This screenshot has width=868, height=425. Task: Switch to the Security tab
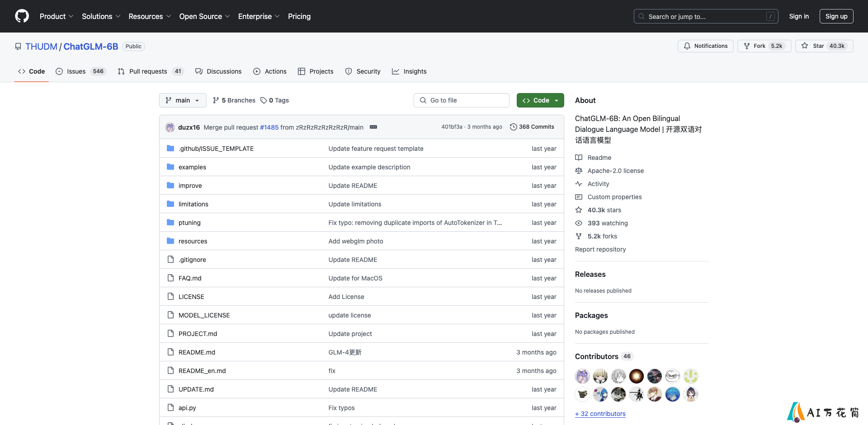coord(363,71)
